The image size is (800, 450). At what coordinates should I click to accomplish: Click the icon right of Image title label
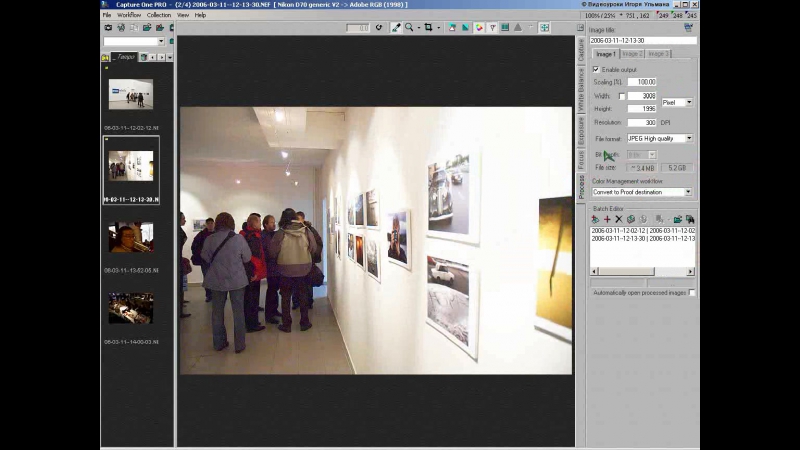click(x=688, y=28)
